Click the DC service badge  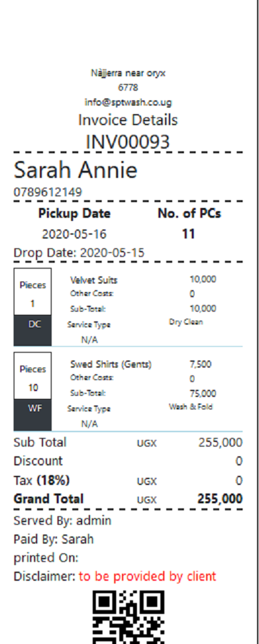pyautogui.click(x=33, y=330)
